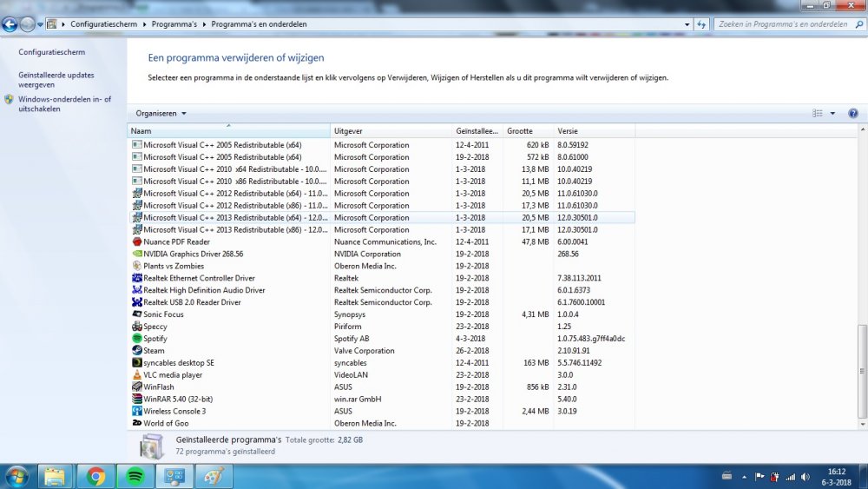Select the Steam icon in program list
This screenshot has height=489, width=868.
pos(137,351)
